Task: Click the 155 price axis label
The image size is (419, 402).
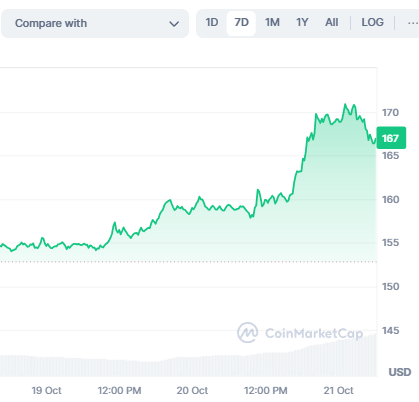Action: click(390, 243)
